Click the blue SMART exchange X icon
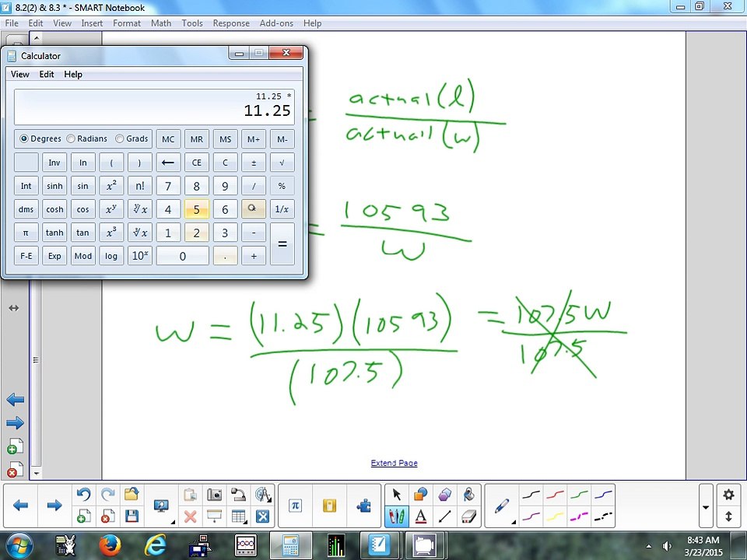 pyautogui.click(x=262, y=516)
